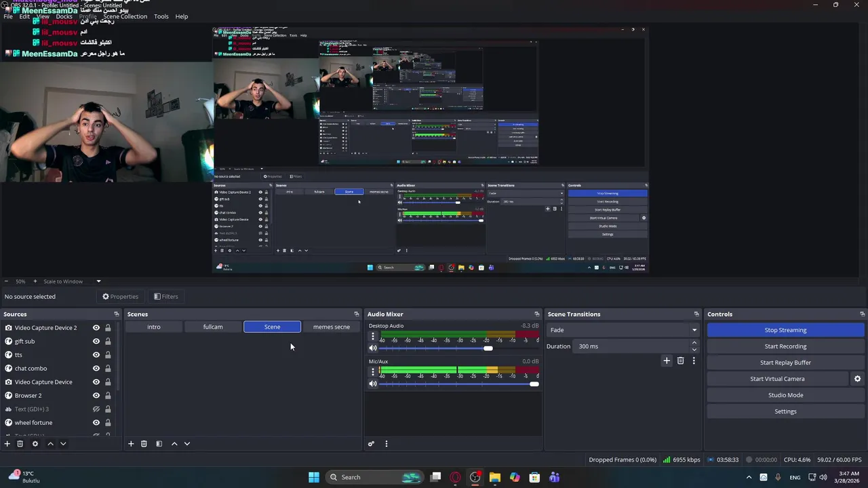Switch to the intro scene
Image resolution: width=868 pixels, height=488 pixels.
click(x=154, y=327)
